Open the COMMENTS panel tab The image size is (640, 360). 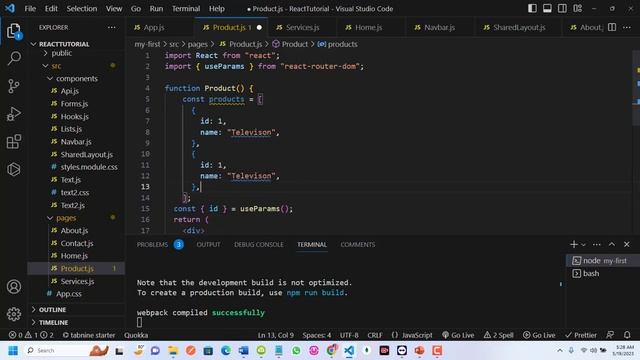358,244
